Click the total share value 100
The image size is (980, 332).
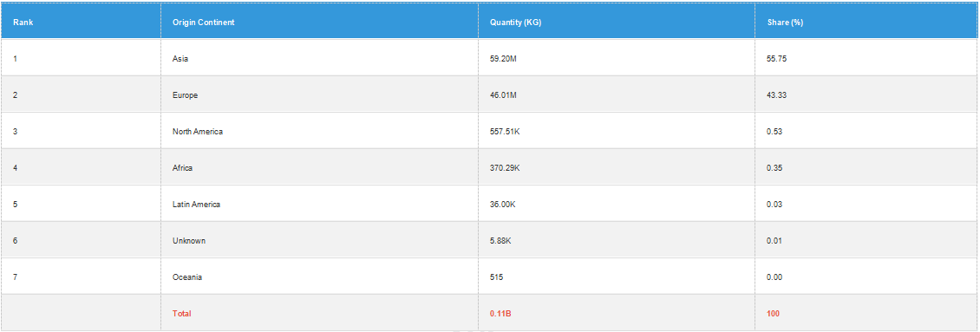click(x=773, y=313)
